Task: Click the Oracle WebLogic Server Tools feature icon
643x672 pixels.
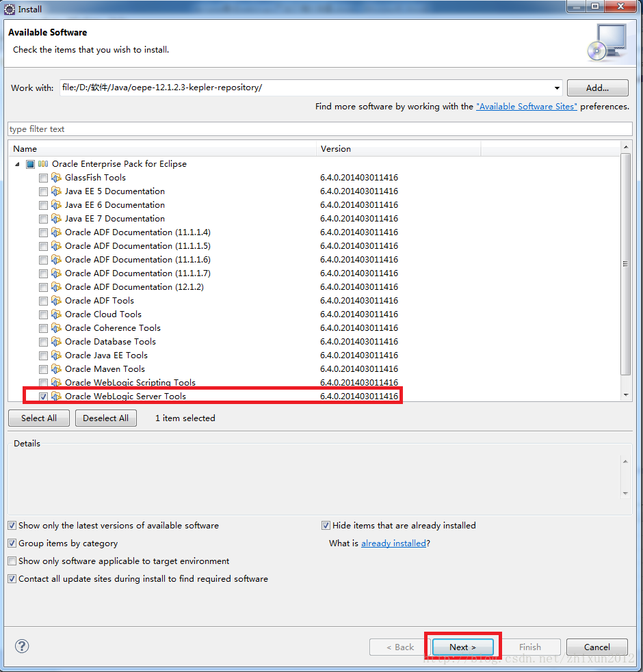Action: 56,396
